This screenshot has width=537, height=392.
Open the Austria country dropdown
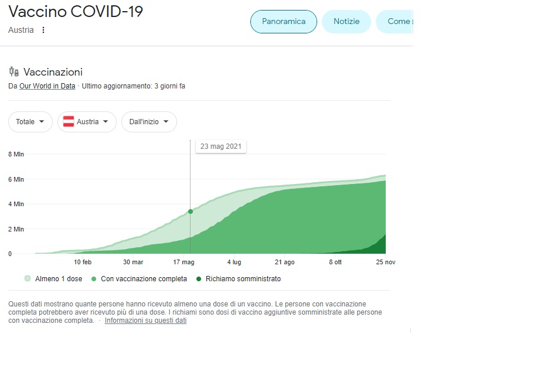[x=87, y=122]
